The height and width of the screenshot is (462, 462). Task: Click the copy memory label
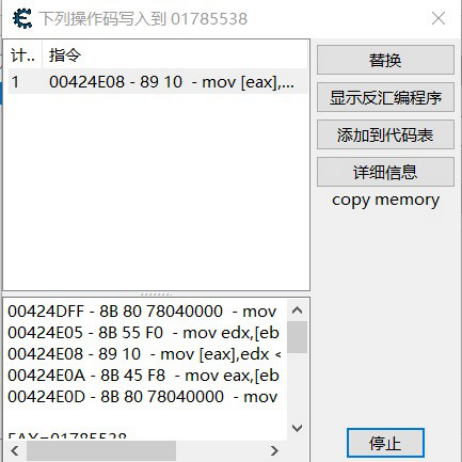point(386,200)
